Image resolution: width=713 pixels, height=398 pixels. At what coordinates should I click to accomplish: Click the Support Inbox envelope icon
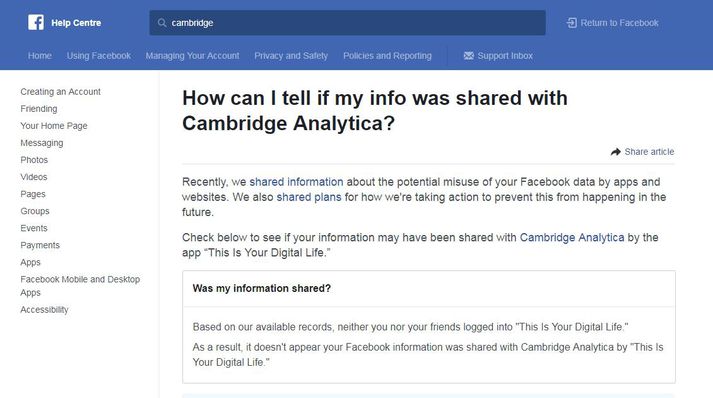468,55
